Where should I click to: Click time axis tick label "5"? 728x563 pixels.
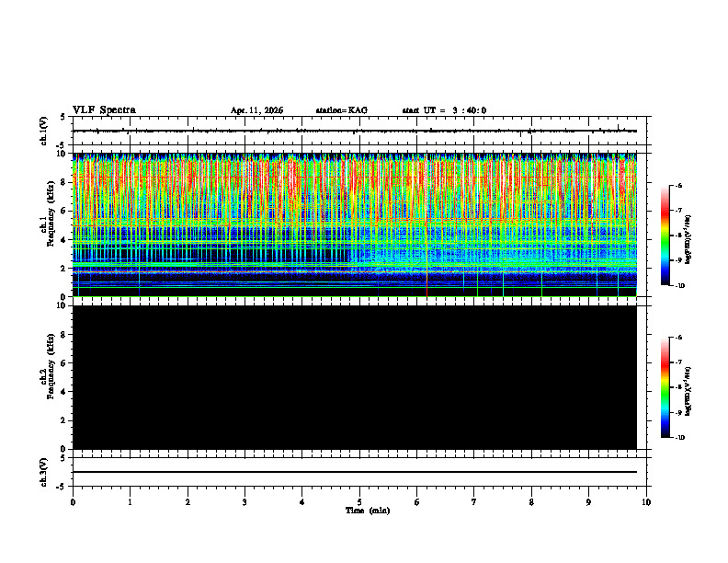359,502
